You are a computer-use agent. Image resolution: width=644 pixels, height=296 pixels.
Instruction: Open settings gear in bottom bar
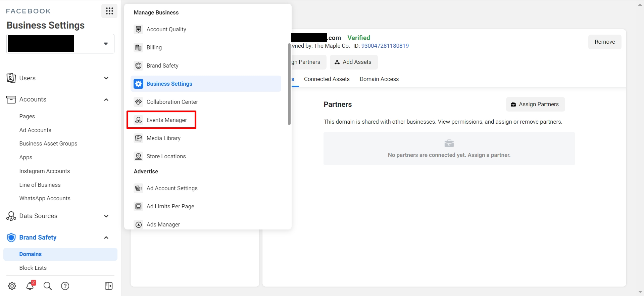(12, 286)
